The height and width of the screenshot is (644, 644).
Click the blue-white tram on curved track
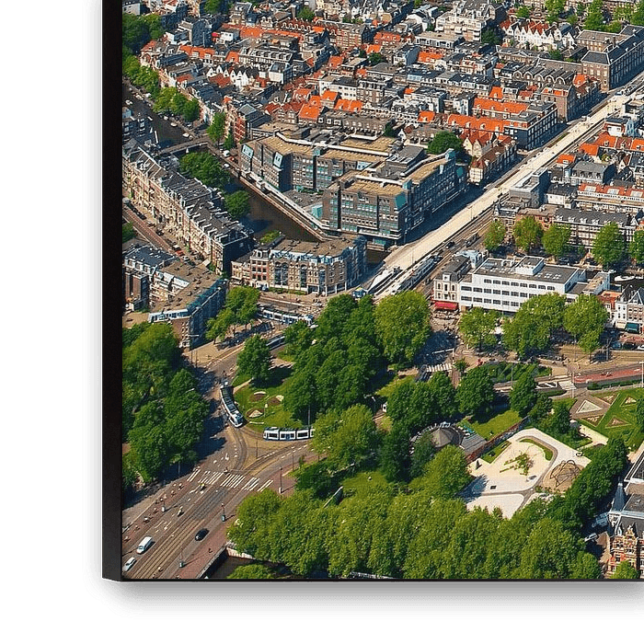288,433
